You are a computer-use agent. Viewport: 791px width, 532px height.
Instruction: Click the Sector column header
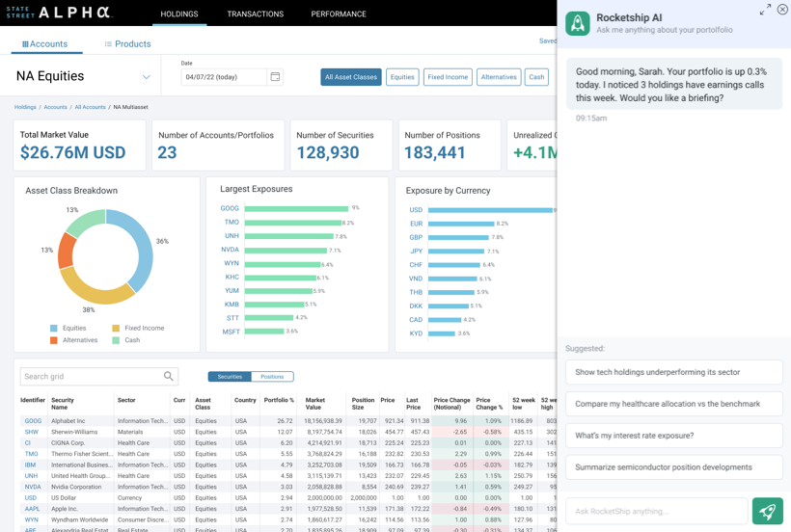pos(126,400)
